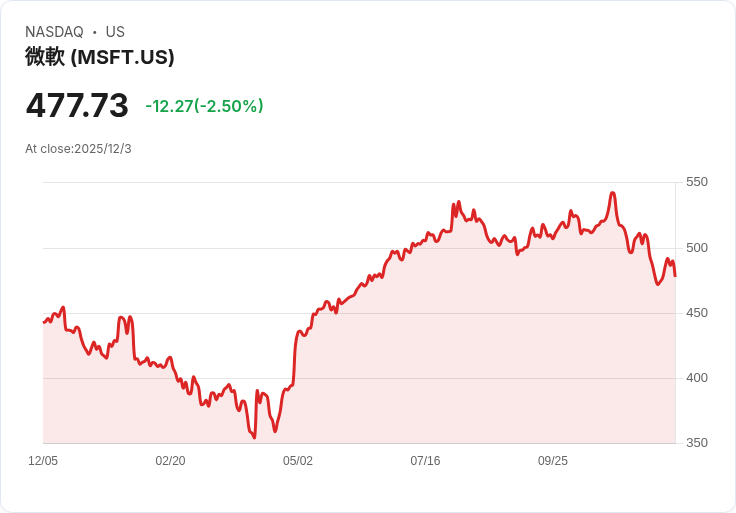
Task: Click the 350 y-axis label
Action: (697, 443)
